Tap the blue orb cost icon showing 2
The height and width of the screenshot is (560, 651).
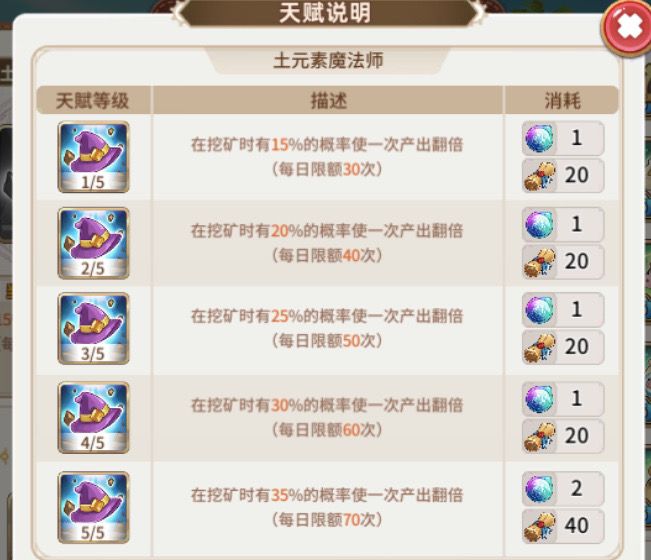tap(539, 489)
